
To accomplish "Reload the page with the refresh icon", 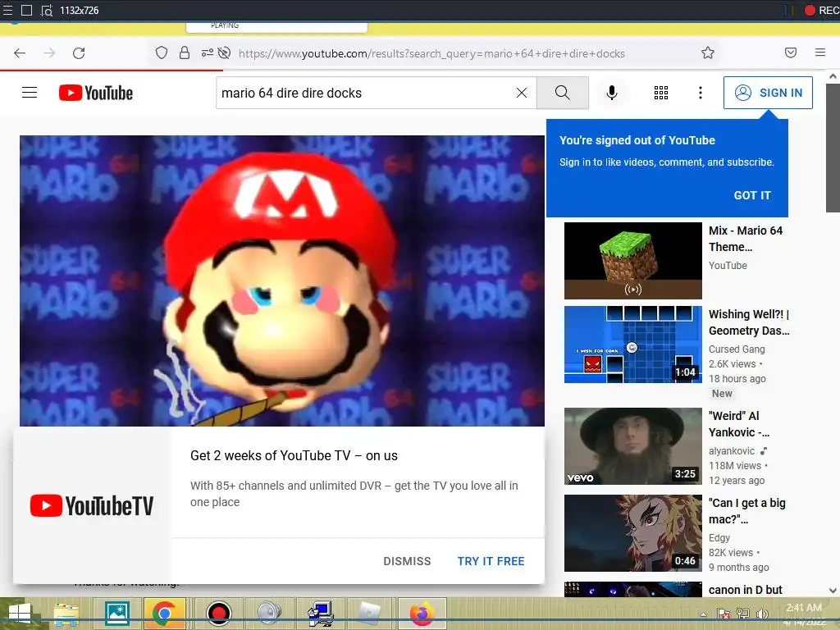I will [x=79, y=53].
